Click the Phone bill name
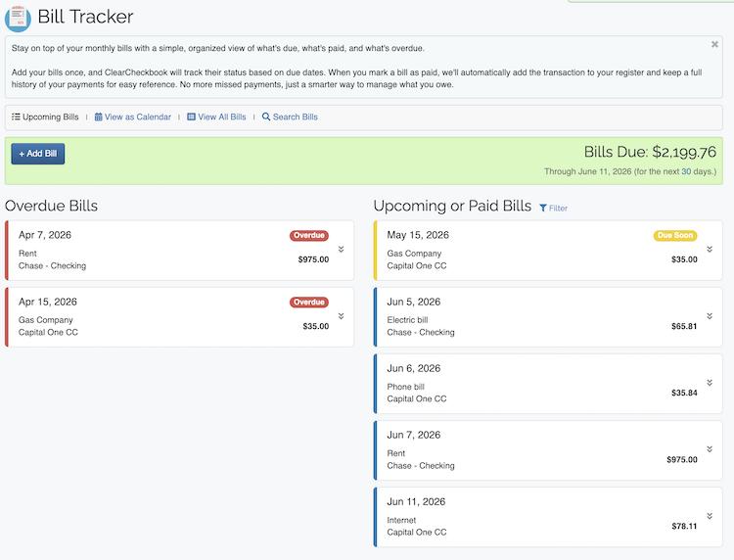 coord(405,387)
